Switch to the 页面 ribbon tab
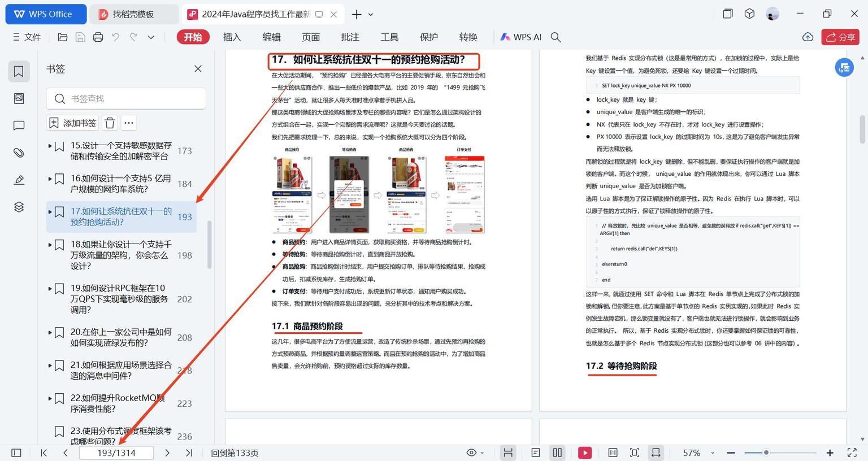868x461 pixels. pos(311,37)
